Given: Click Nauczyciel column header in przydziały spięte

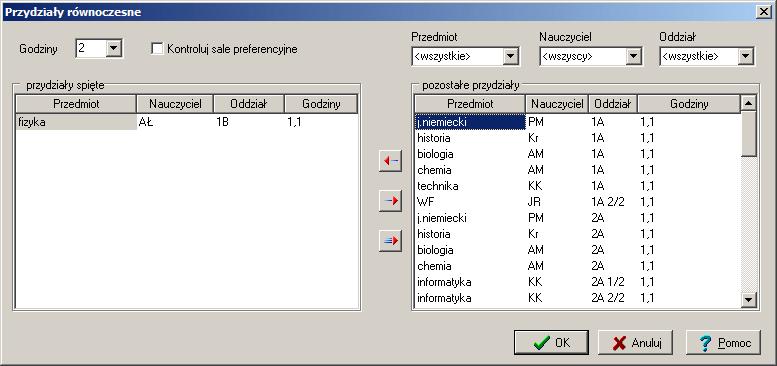Looking at the screenshot, I should tap(175, 104).
